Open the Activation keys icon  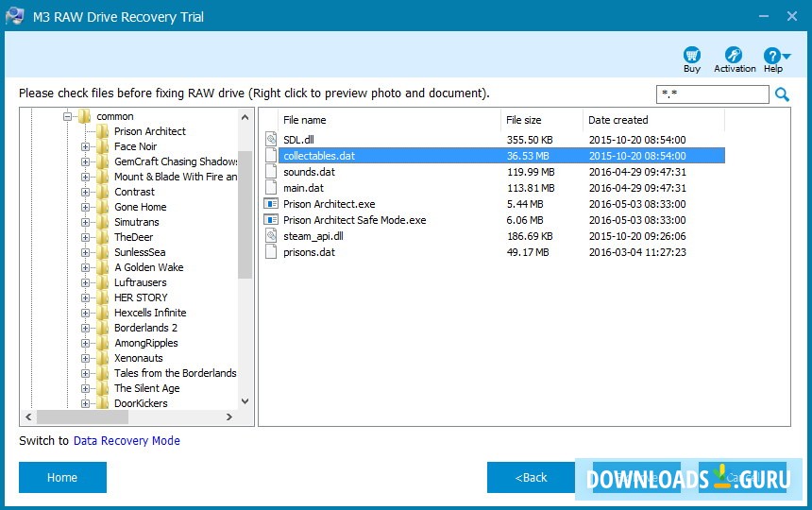pyautogui.click(x=734, y=56)
